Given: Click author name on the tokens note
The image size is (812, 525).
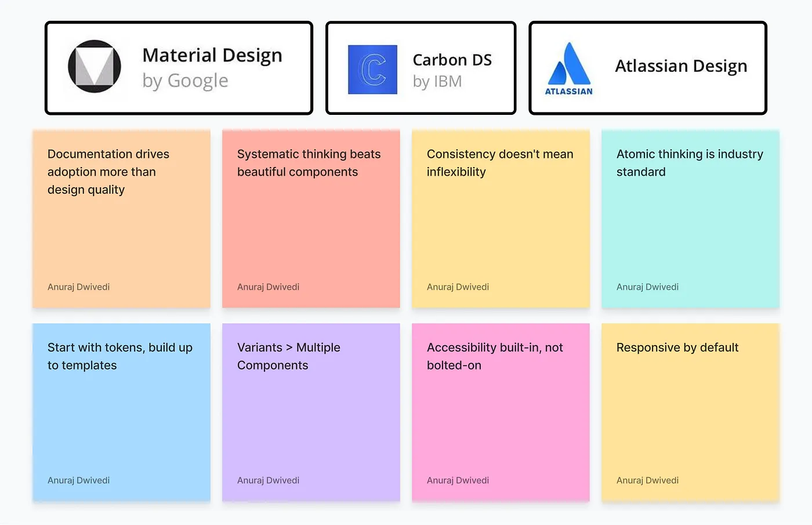Looking at the screenshot, I should point(79,480).
